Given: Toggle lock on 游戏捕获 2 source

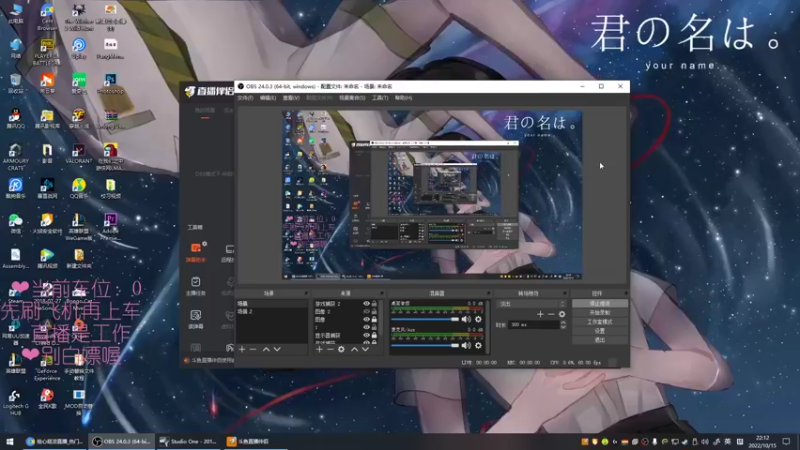Looking at the screenshot, I should (374, 304).
